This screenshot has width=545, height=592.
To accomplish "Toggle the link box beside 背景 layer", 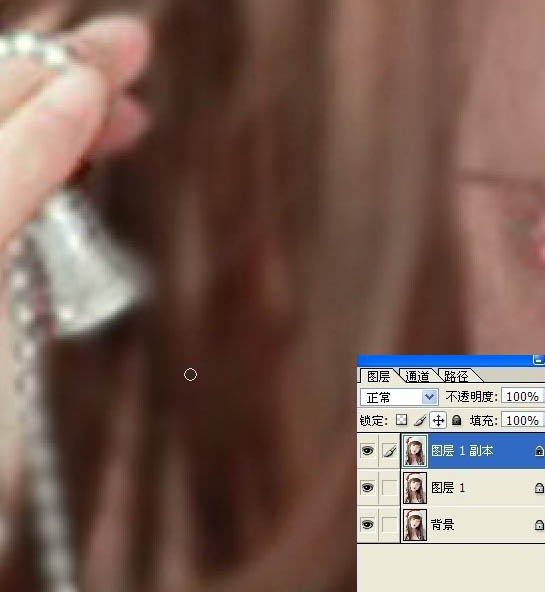I will pos(390,525).
